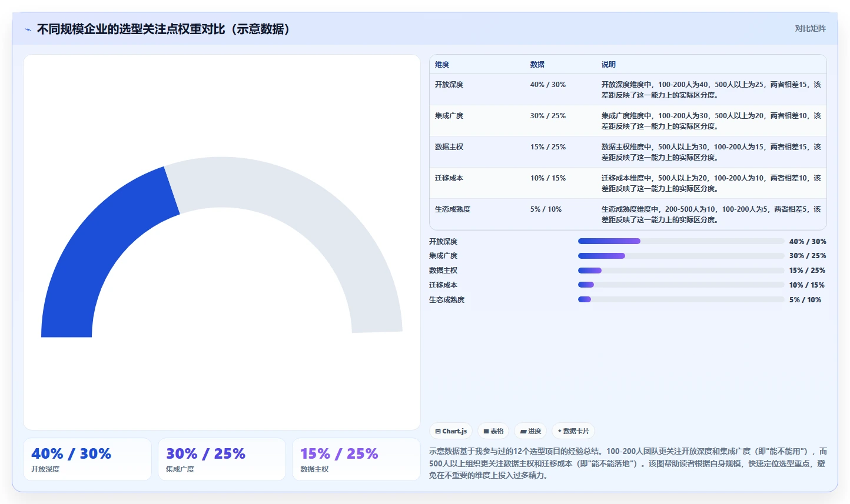
Task: Click the 开放深度 label in the progress list
Action: click(443, 242)
